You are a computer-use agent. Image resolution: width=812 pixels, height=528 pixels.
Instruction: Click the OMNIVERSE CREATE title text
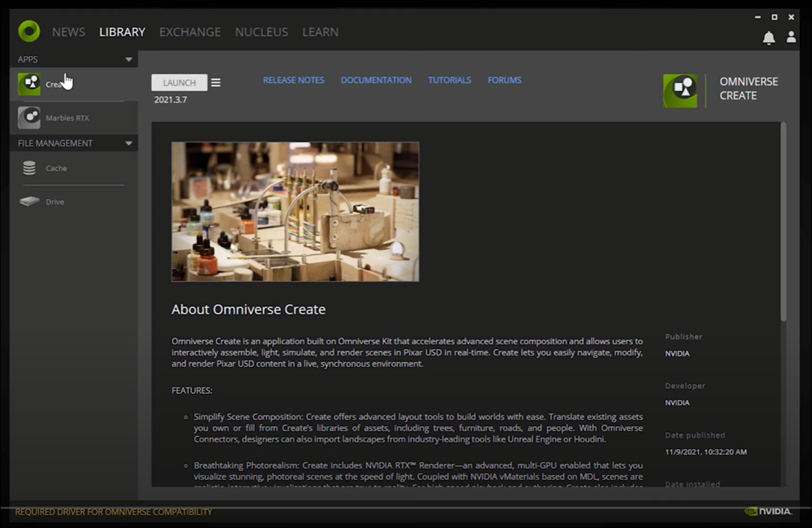tap(749, 89)
